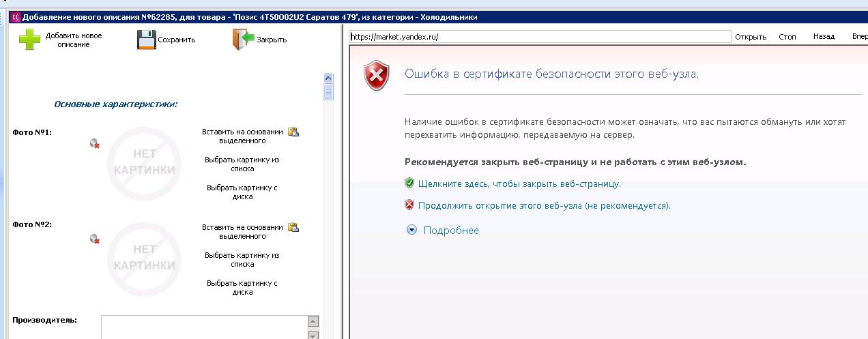Click the Основные характеристики heading
Image resolution: width=868 pixels, height=339 pixels.
click(x=116, y=104)
